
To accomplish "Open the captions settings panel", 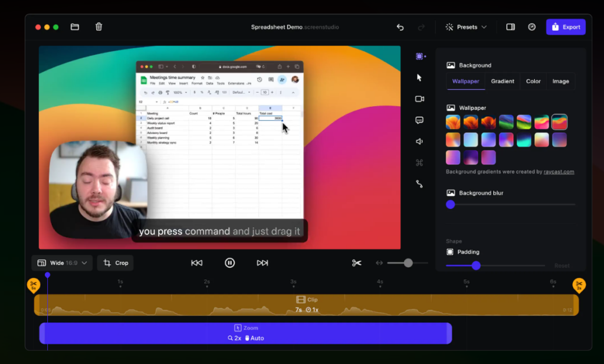I will pyautogui.click(x=419, y=120).
